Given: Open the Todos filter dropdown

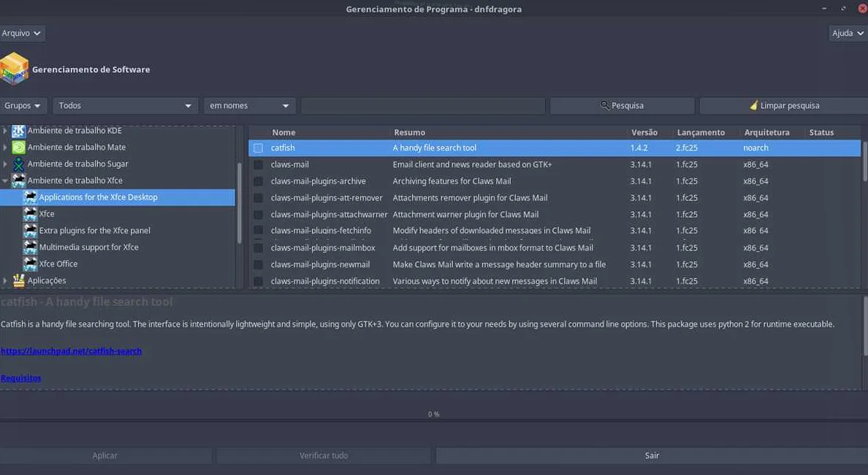Looking at the screenshot, I should (x=125, y=105).
